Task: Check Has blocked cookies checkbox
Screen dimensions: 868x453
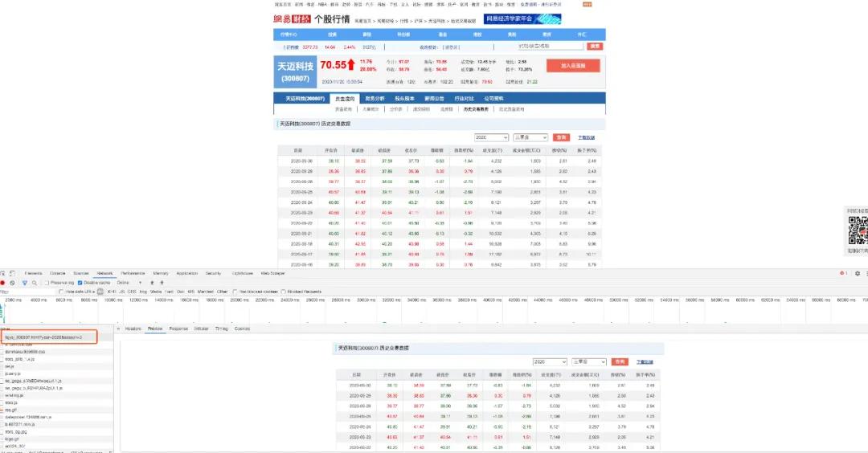Action: pyautogui.click(x=235, y=292)
